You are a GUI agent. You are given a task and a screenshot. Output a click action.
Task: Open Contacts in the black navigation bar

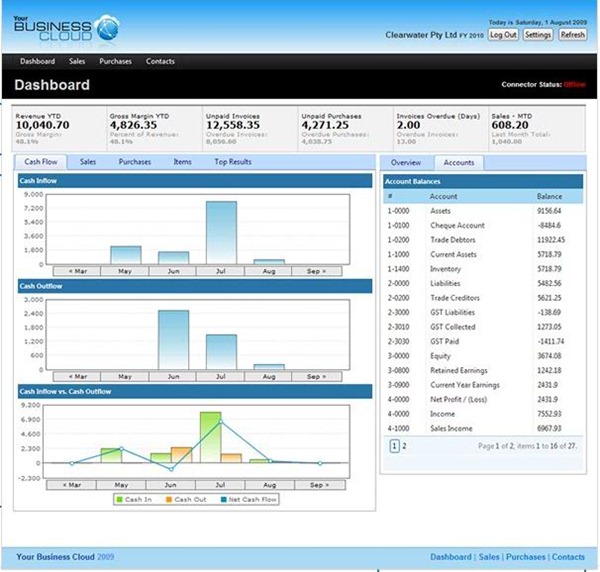(160, 61)
